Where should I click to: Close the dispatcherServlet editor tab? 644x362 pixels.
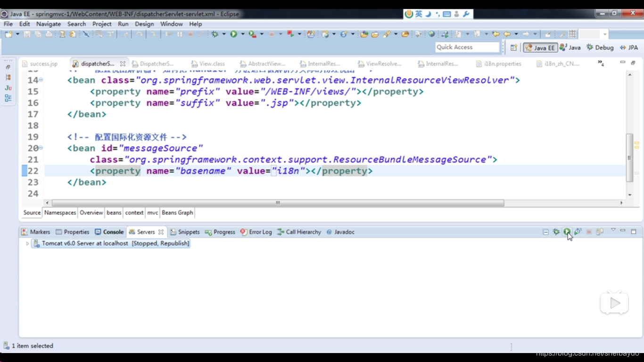point(123,64)
